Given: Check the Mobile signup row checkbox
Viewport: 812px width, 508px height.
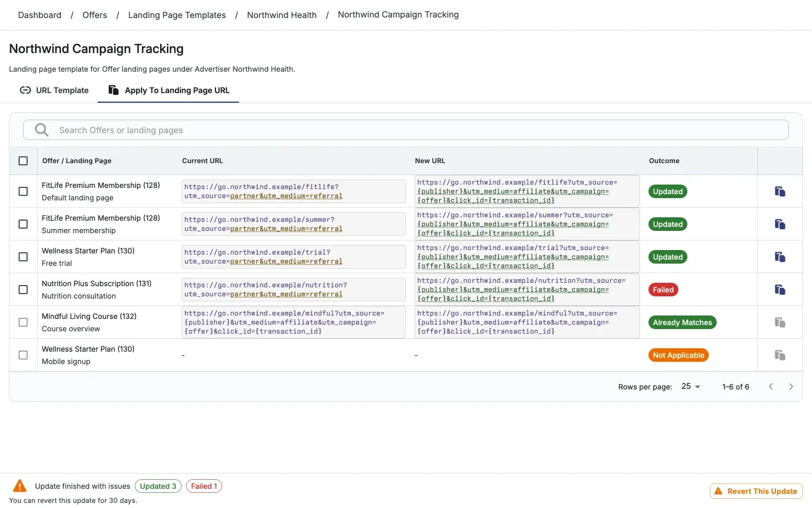Looking at the screenshot, I should [23, 355].
